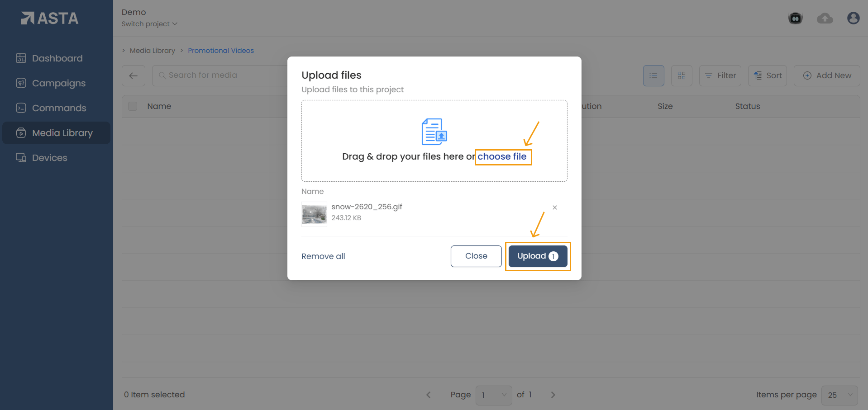Remove snow-2620_256.gif from upload list

[x=554, y=207]
